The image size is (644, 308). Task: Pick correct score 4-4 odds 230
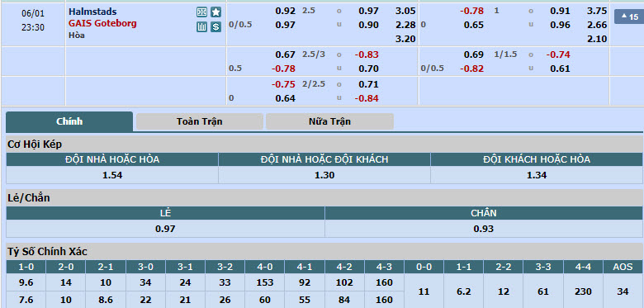coord(583,291)
